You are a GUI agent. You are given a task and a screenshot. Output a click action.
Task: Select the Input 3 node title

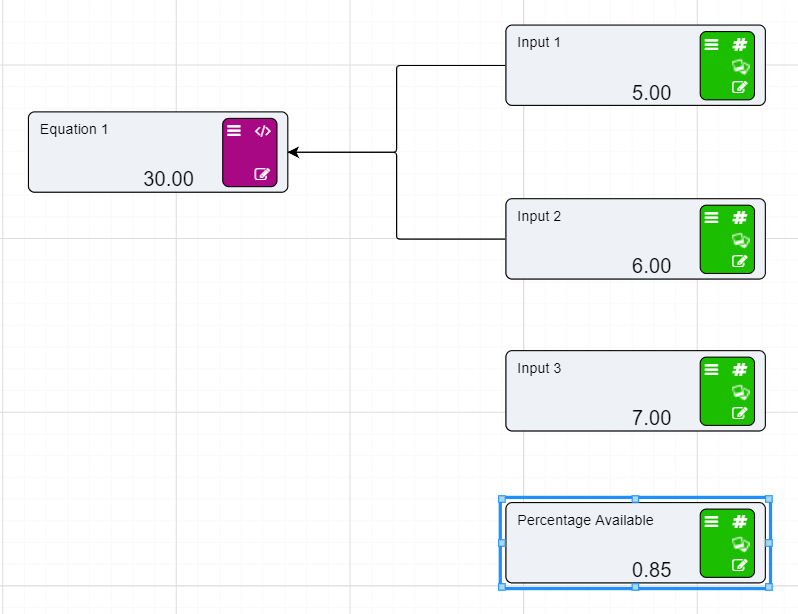539,368
